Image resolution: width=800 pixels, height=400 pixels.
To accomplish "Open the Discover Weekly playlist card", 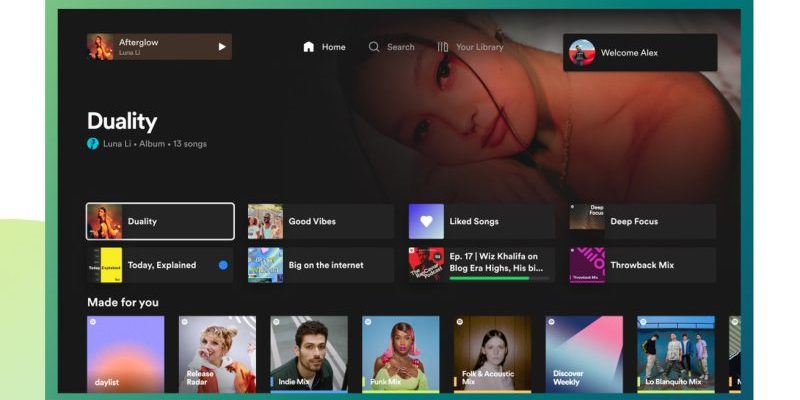I will [584, 354].
